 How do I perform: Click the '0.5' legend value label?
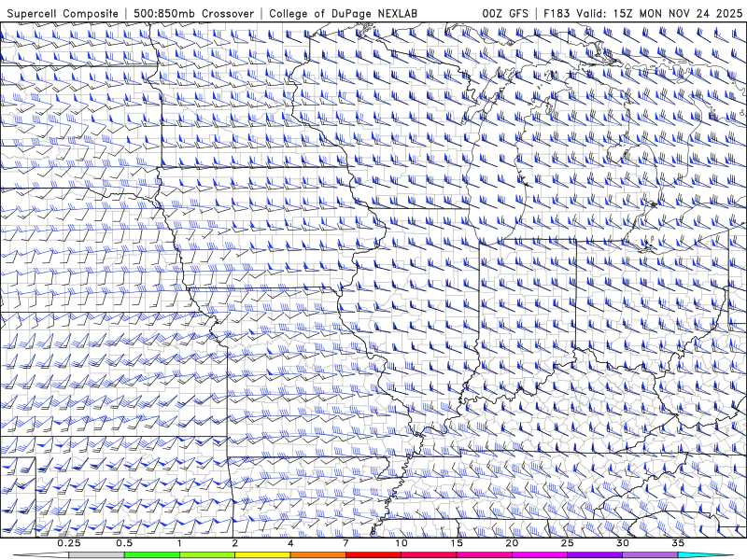pyautogui.click(x=124, y=543)
